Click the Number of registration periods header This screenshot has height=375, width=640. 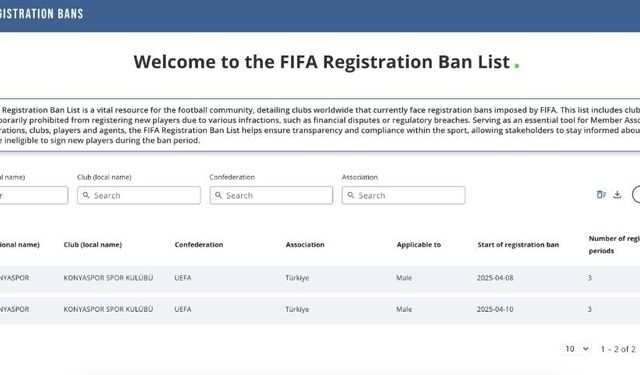(x=614, y=245)
